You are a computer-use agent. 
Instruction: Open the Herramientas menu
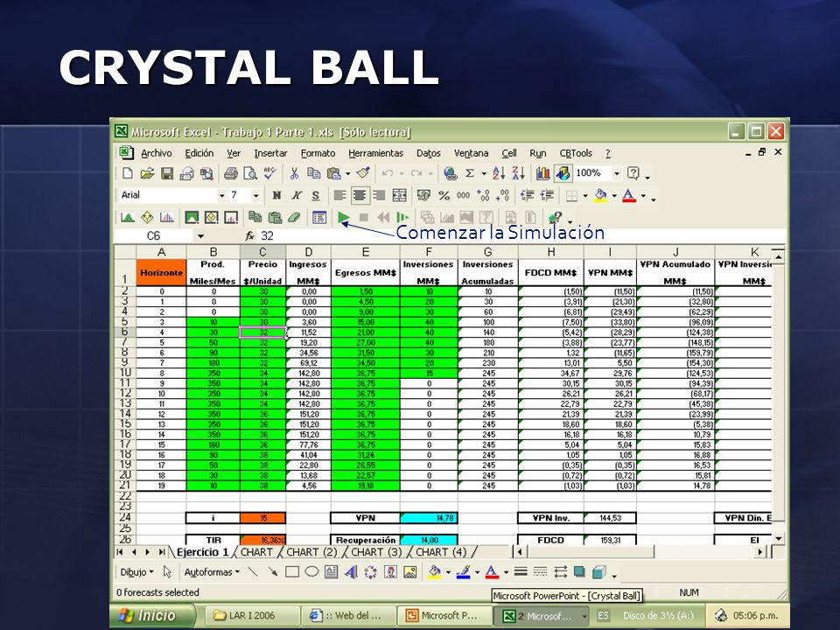point(375,153)
